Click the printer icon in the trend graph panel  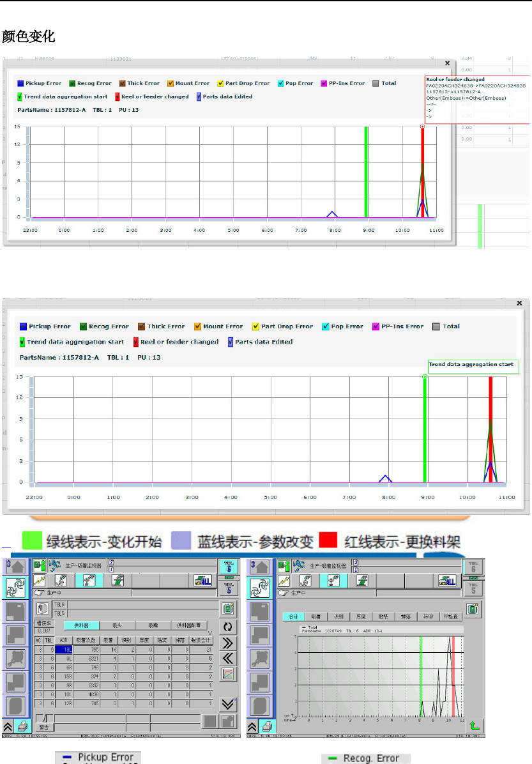[x=267, y=727]
